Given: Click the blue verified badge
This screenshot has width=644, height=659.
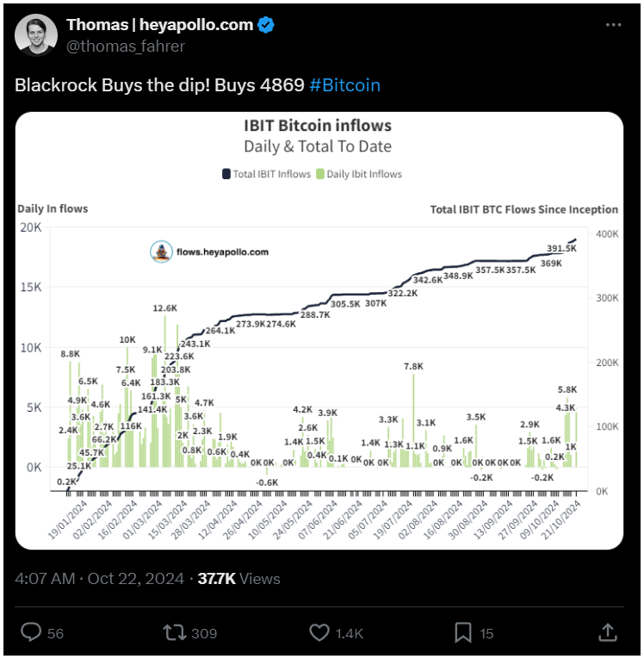Looking at the screenshot, I should point(265,25).
